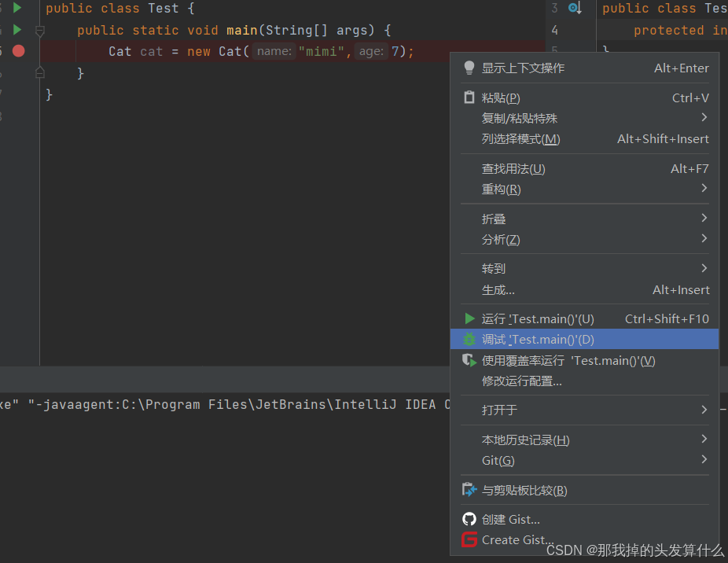Click "mimi" string literal in code

pyautogui.click(x=321, y=51)
